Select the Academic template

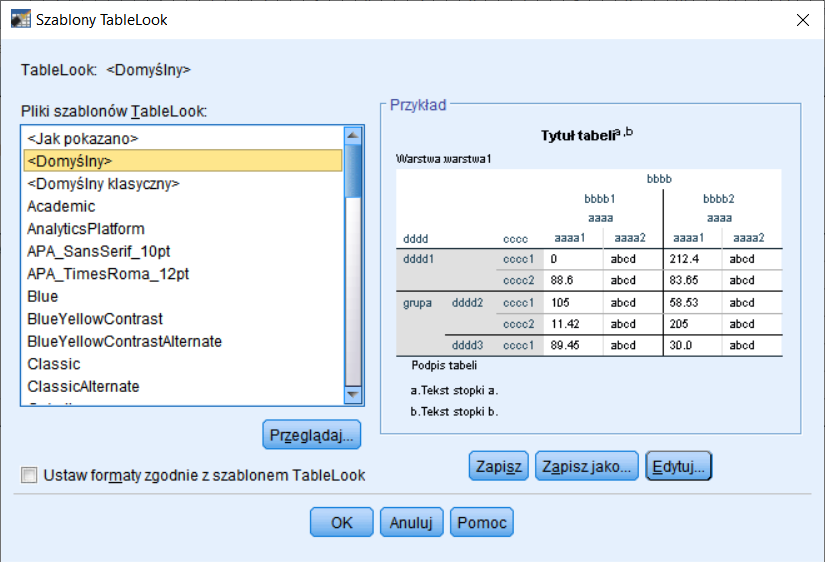pos(183,206)
